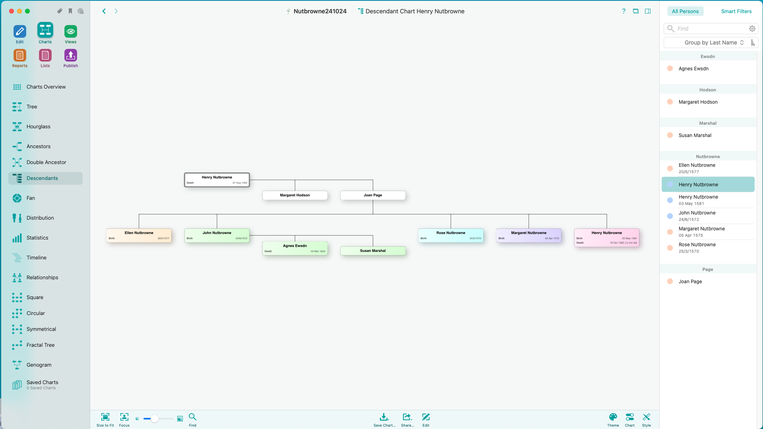Viewport: 763px width, 429px height.
Task: Select John Nutbrowne in person list
Action: click(x=708, y=216)
